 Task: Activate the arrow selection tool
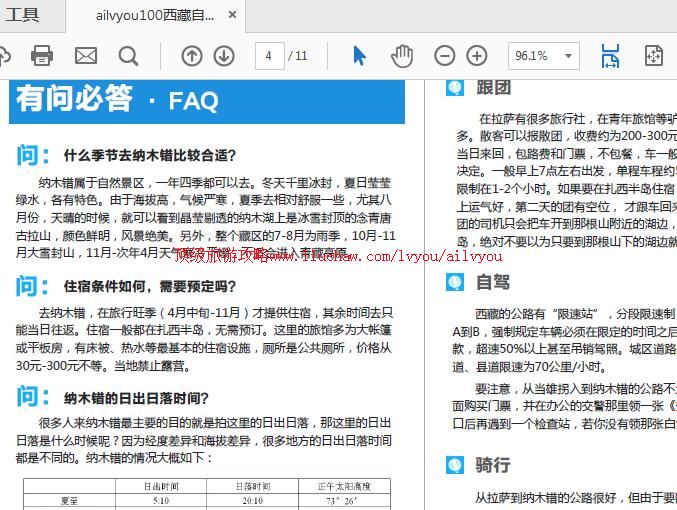coord(359,56)
